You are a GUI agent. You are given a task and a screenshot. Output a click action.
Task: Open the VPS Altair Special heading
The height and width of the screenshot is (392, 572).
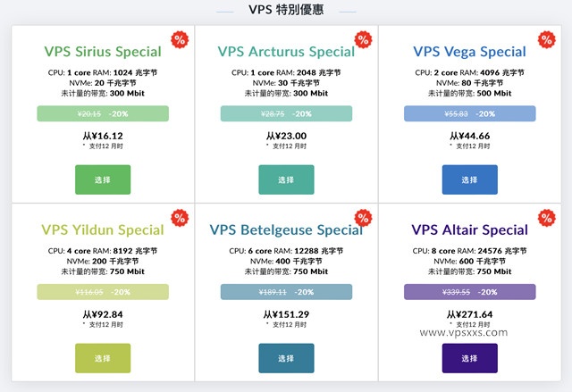pyautogui.click(x=470, y=229)
